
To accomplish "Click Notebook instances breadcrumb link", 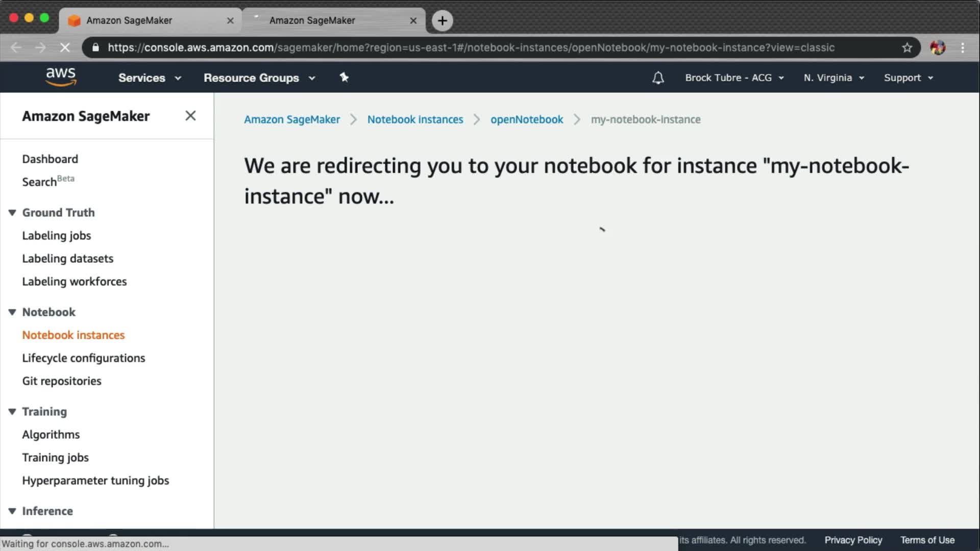I will click(415, 119).
